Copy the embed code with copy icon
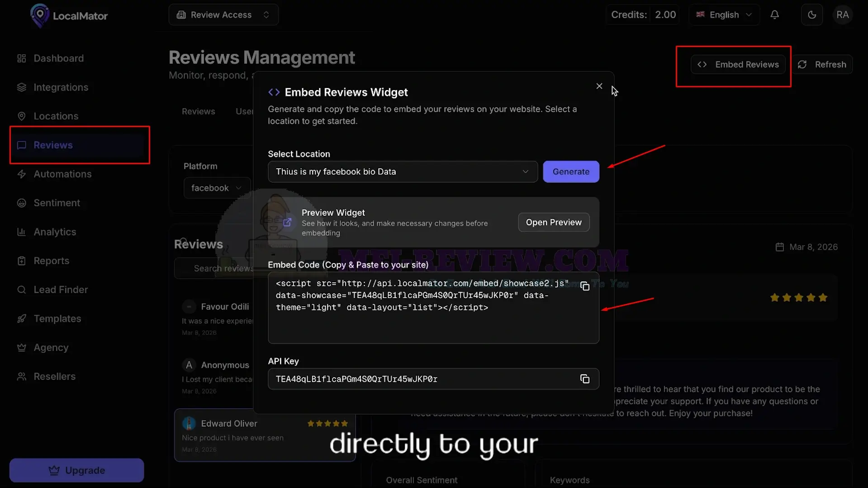Image resolution: width=868 pixels, height=488 pixels. [584, 287]
